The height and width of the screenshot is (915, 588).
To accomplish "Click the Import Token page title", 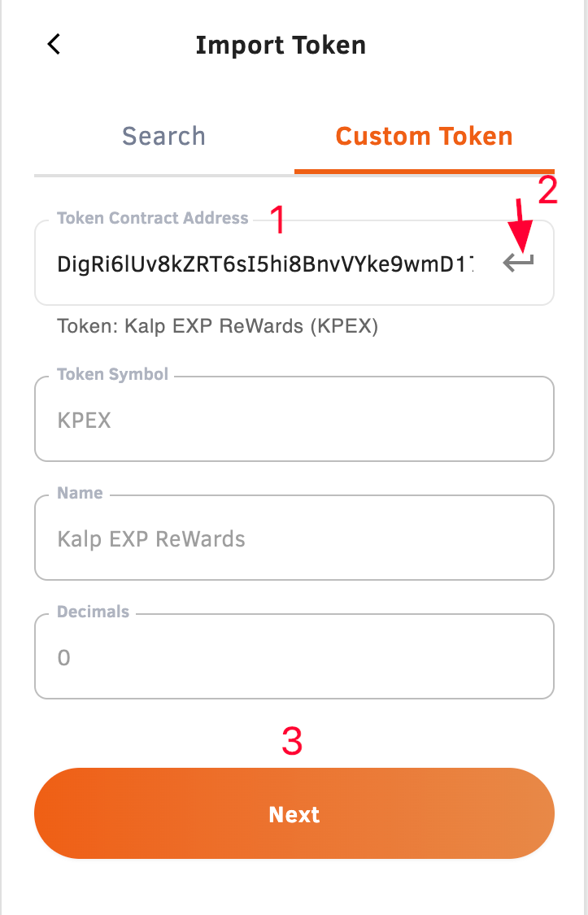I will point(281,45).
